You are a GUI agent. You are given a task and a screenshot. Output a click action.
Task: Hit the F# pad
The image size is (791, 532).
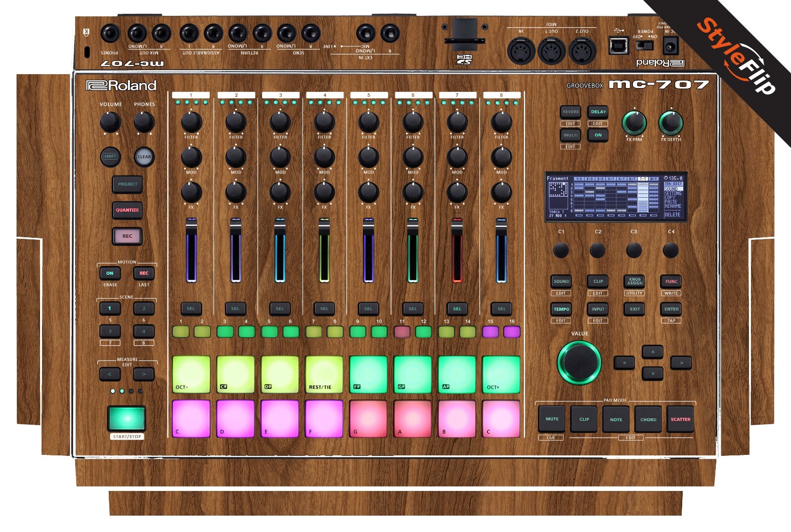pyautogui.click(x=368, y=374)
